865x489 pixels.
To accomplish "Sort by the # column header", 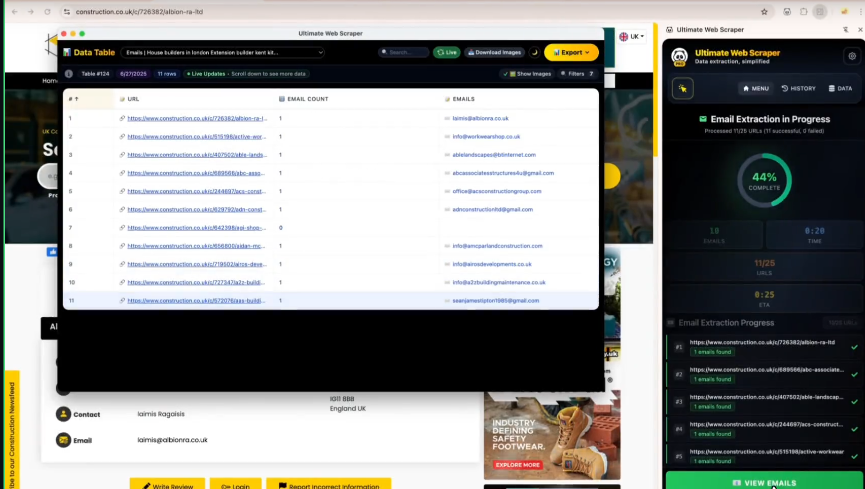I will click(x=73, y=99).
